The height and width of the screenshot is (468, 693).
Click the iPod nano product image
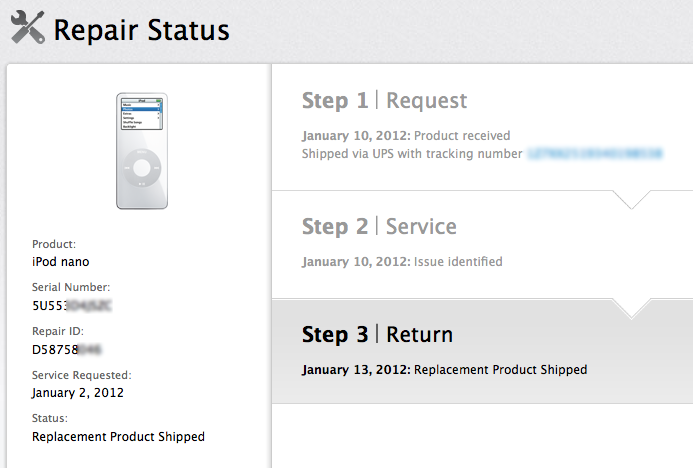142,151
